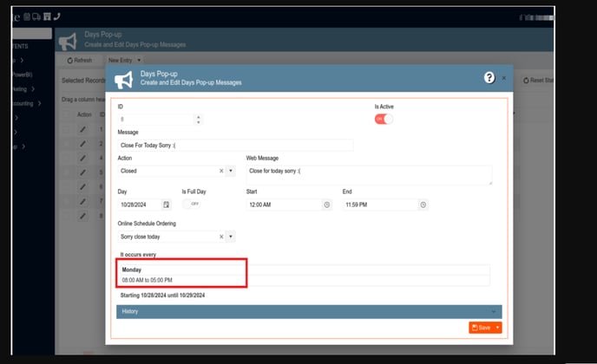
Task: Expand the History section
Action: 309,310
